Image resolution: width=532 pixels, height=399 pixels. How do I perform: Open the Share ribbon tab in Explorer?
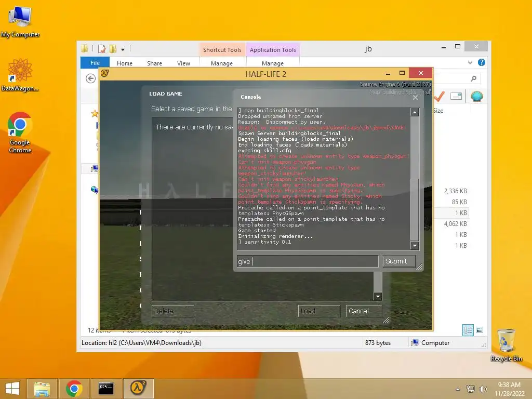point(154,63)
